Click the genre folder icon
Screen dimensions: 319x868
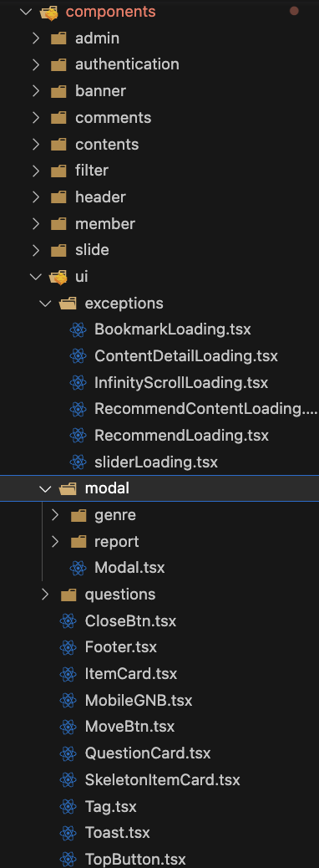tap(78, 515)
